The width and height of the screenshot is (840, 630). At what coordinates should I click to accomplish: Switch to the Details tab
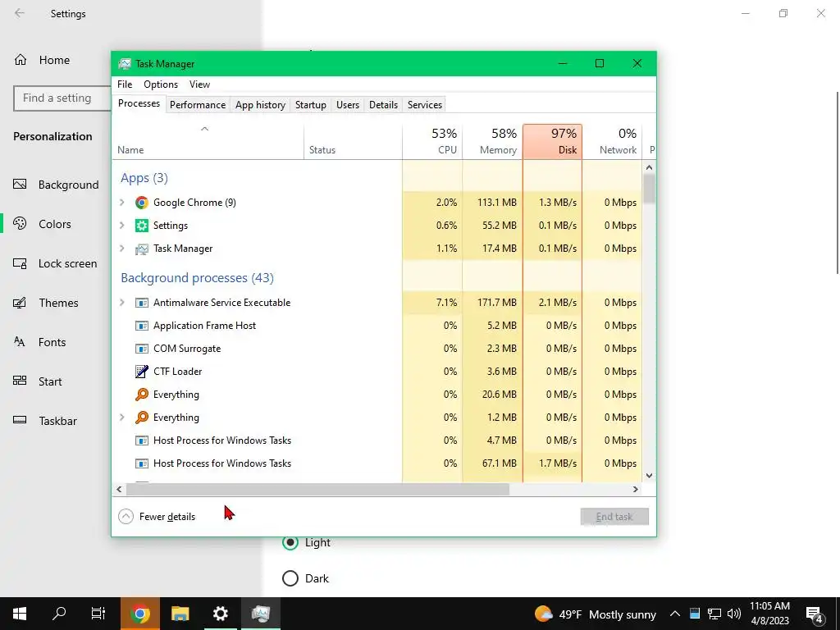point(384,105)
